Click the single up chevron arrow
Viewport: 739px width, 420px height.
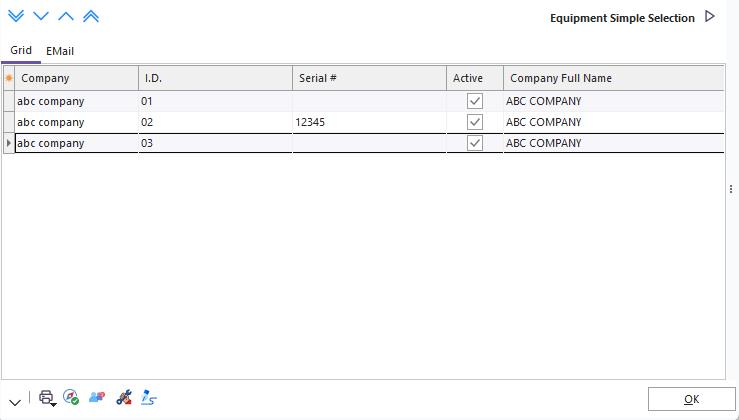click(65, 17)
